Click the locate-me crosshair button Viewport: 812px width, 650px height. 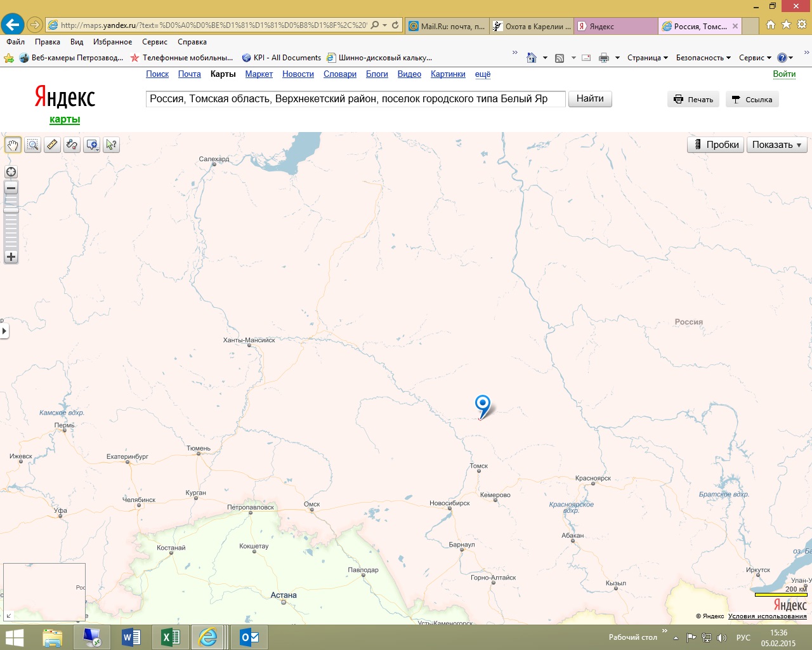(11, 172)
